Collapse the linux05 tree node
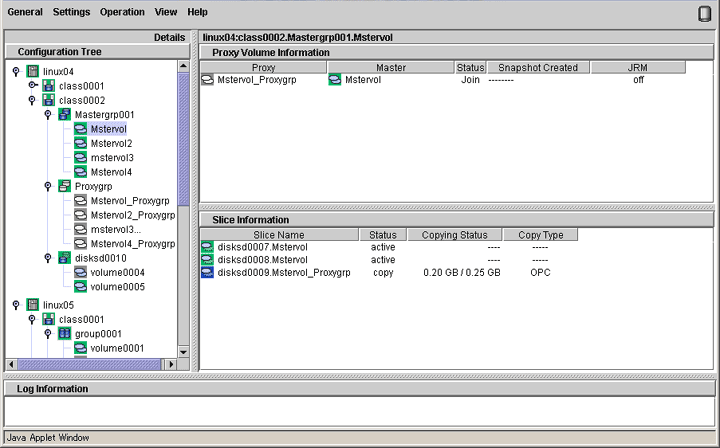 (x=16, y=305)
